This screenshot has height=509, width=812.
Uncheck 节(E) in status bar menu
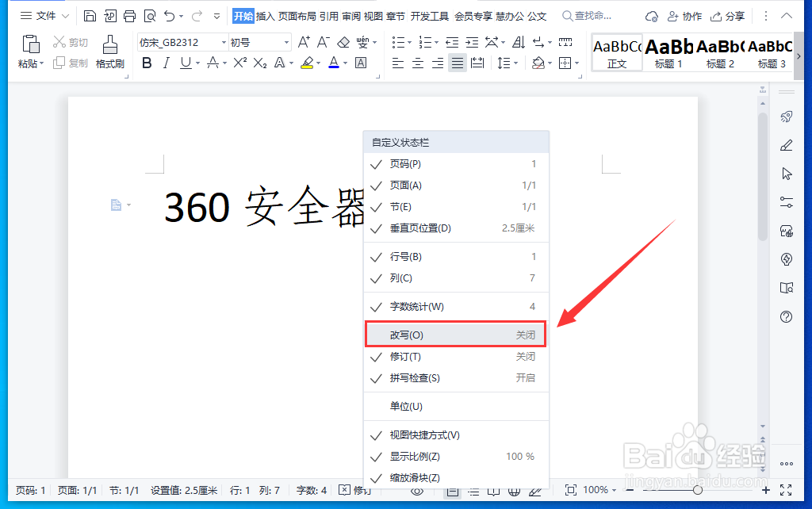pos(456,207)
